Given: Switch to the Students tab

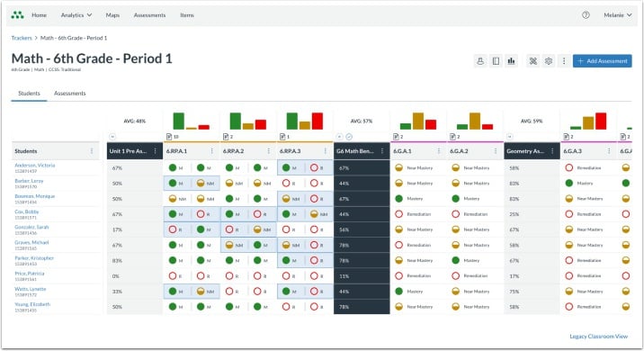Looking at the screenshot, I should [29, 94].
